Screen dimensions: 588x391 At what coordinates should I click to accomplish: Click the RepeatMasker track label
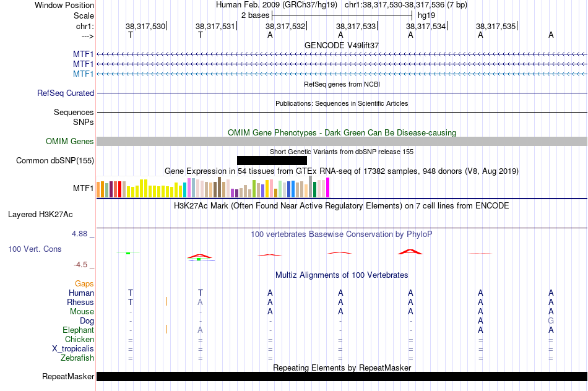pyautogui.click(x=68, y=376)
